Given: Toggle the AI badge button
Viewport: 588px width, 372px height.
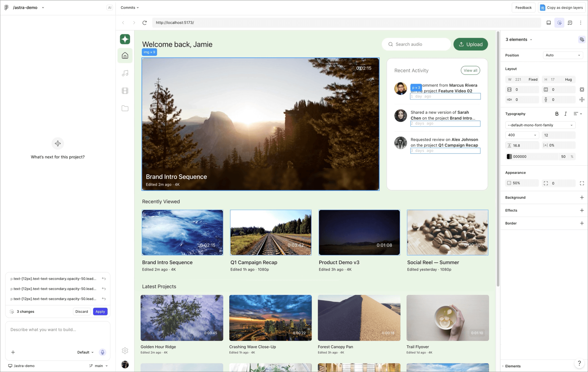Looking at the screenshot, I should point(110,8).
